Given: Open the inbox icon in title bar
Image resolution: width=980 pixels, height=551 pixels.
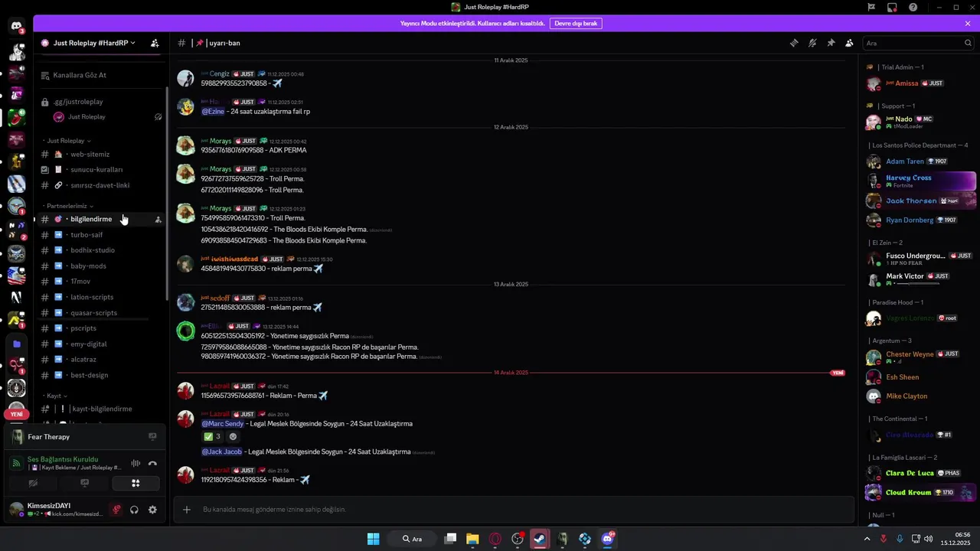Looking at the screenshot, I should (892, 7).
